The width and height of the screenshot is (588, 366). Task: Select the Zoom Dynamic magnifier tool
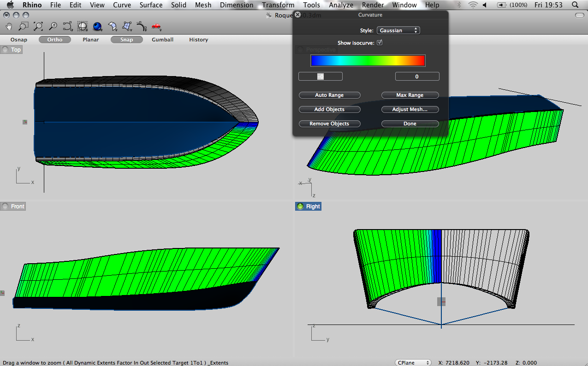[53, 26]
